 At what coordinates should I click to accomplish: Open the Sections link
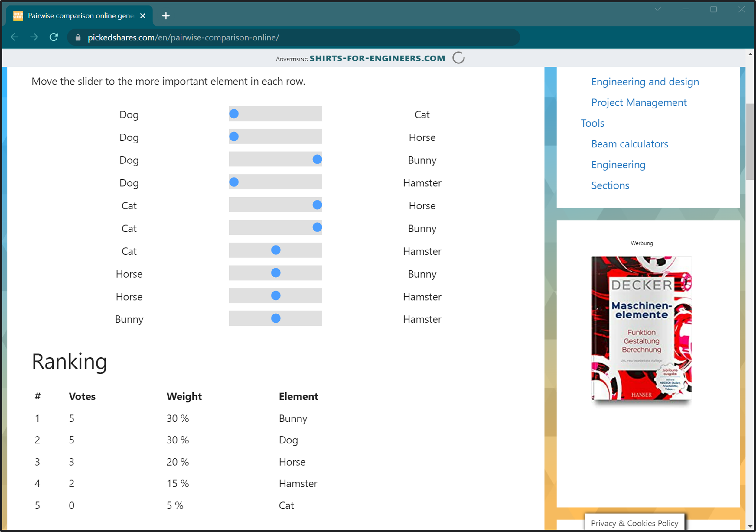[610, 185]
